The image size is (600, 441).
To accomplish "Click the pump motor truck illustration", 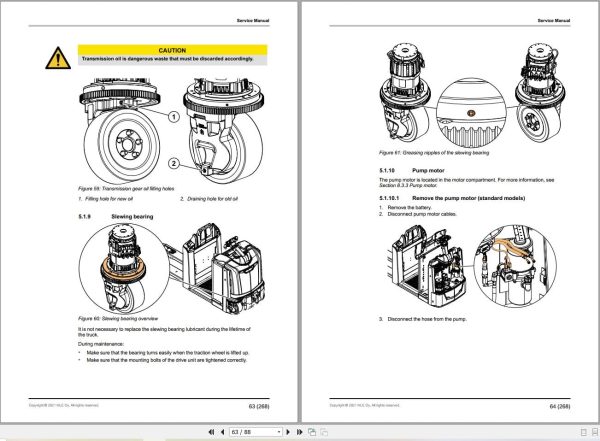I will click(x=474, y=266).
